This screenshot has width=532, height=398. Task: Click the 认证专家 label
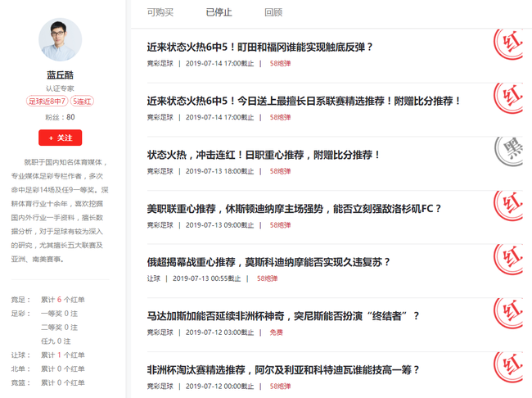coord(60,88)
